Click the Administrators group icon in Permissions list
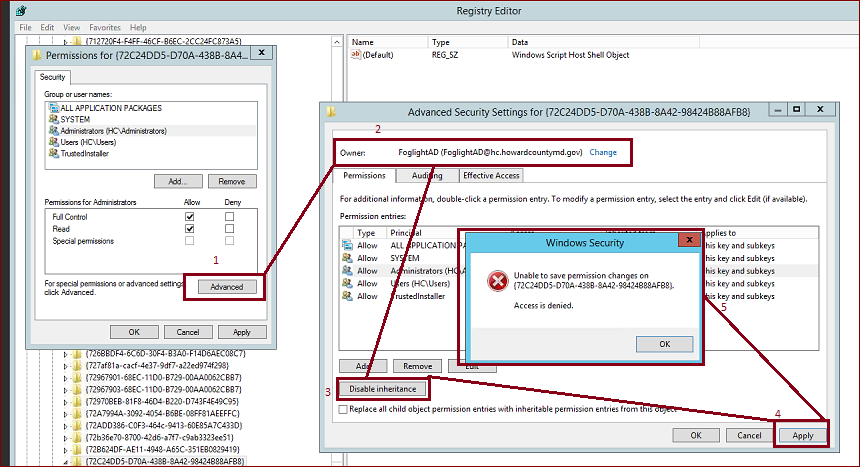The width and height of the screenshot is (860, 467). (x=53, y=131)
